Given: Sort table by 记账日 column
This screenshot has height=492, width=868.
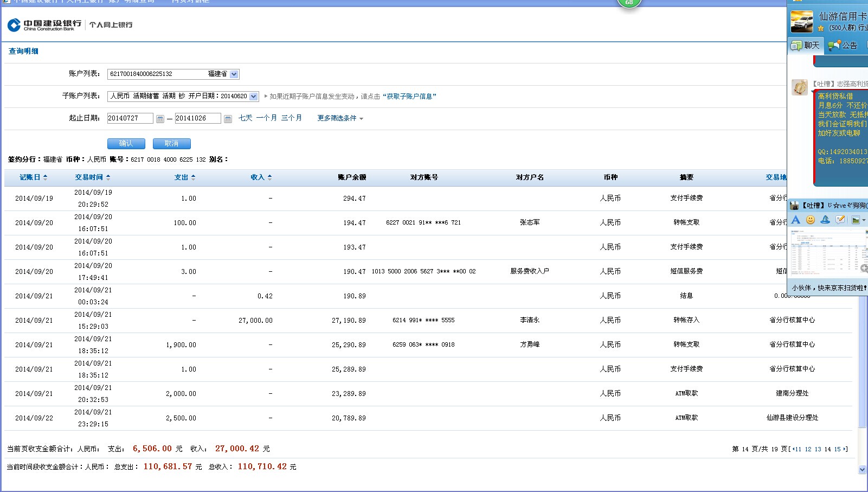Looking at the screenshot, I should (33, 177).
